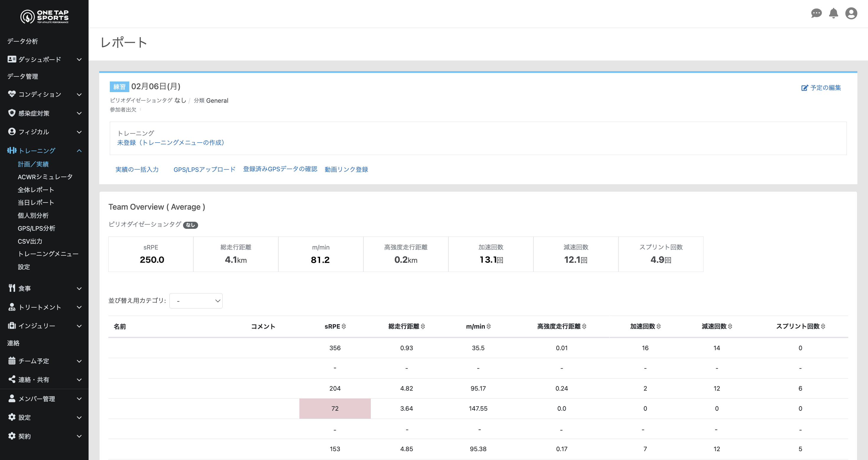Click the 契約 gear icon
This screenshot has height=460, width=868.
pos(12,436)
